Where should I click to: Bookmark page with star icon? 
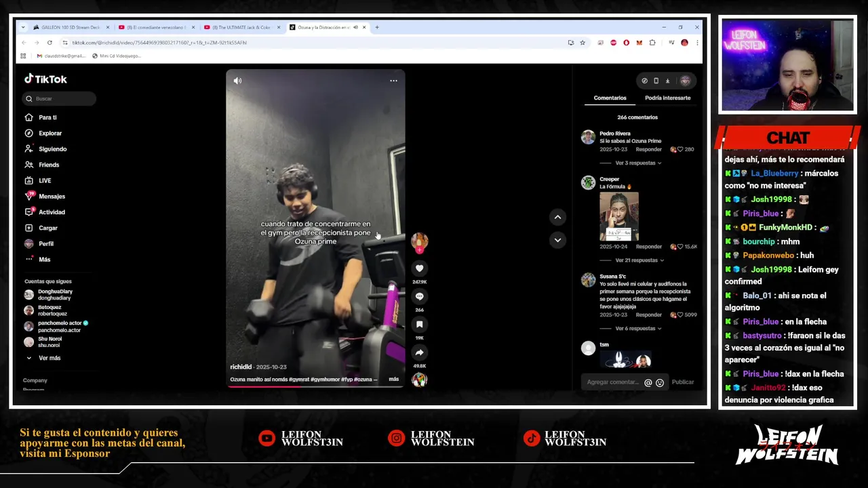[x=582, y=43]
